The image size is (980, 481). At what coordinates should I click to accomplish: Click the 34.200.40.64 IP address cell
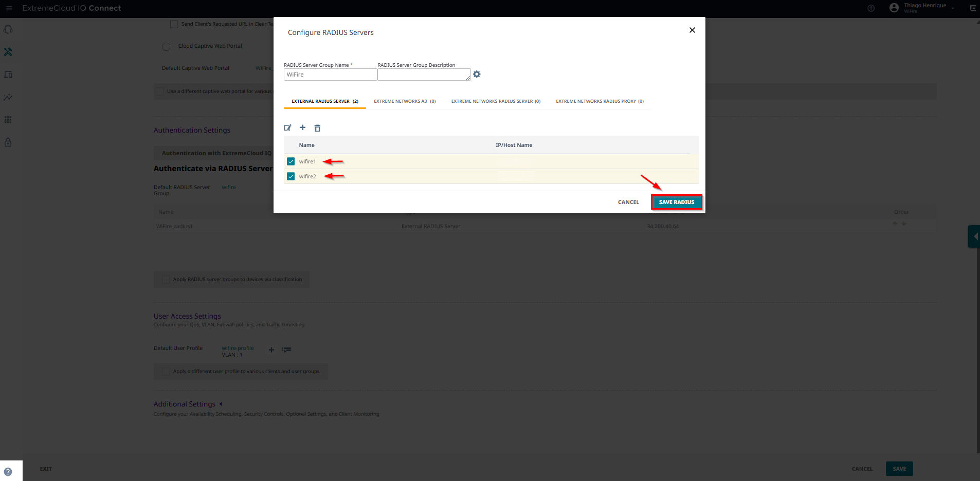pos(663,226)
